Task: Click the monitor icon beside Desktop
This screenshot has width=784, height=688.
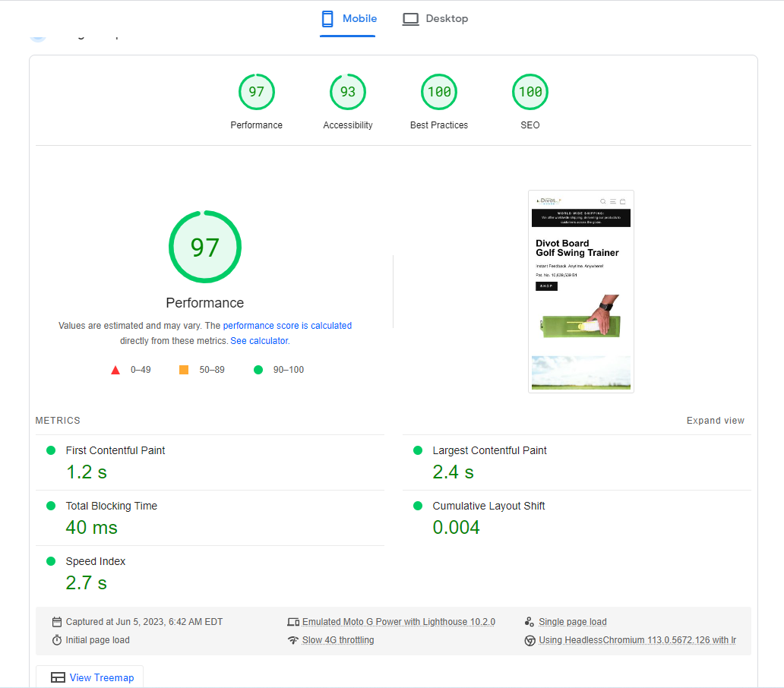Action: [x=410, y=18]
